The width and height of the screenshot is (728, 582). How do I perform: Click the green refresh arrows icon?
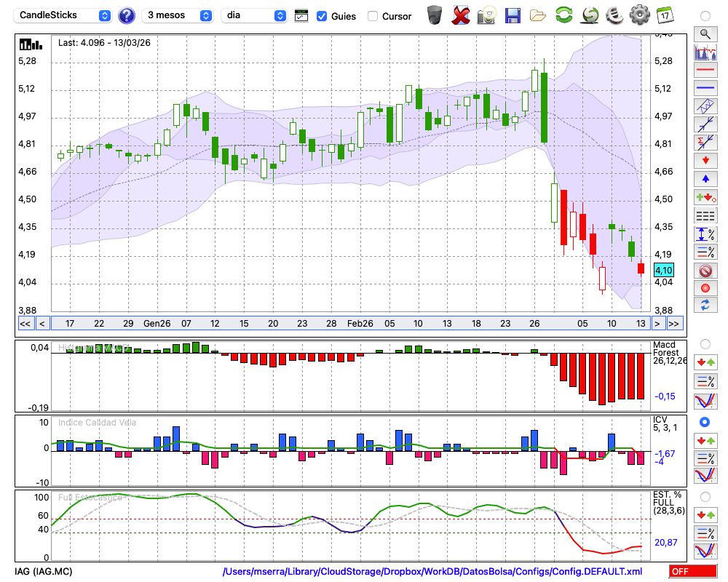pos(563,15)
